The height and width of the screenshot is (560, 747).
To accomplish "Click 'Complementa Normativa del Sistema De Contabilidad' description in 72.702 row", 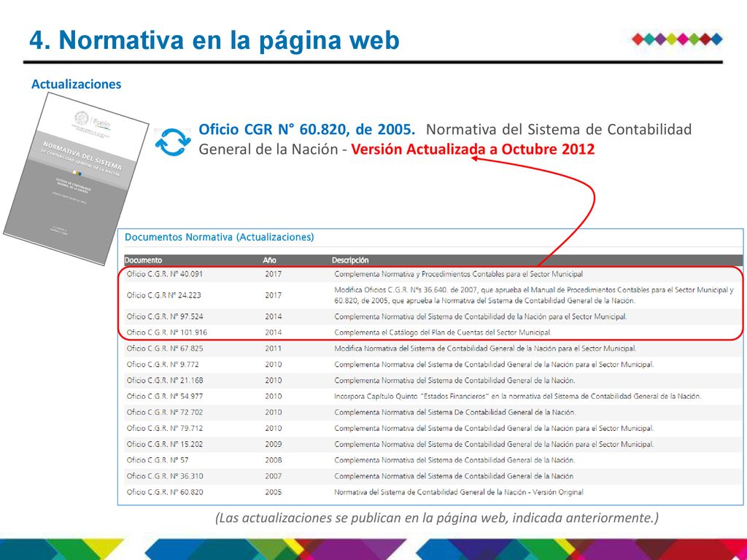I will [x=455, y=412].
